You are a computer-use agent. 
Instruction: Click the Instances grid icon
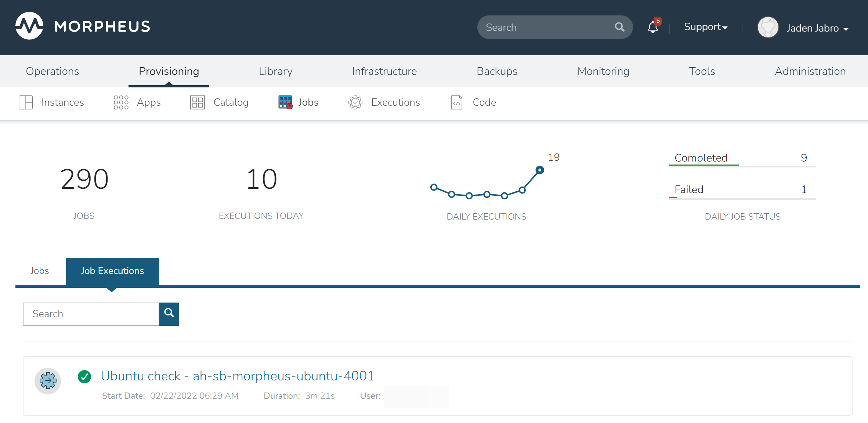26,102
